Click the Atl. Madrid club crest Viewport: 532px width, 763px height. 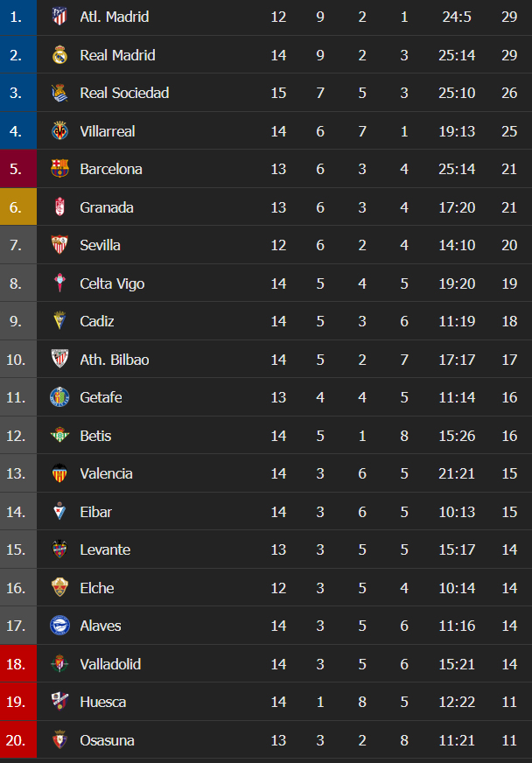pyautogui.click(x=59, y=17)
